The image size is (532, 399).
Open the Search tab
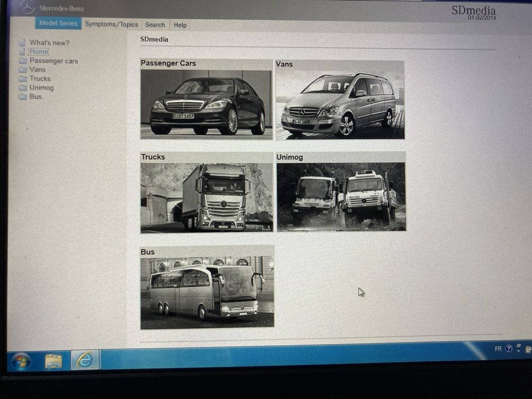pyautogui.click(x=155, y=24)
